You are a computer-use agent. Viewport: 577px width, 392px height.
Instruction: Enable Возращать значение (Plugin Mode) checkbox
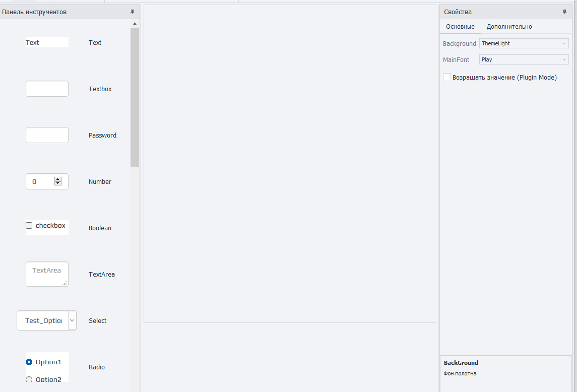(x=446, y=77)
